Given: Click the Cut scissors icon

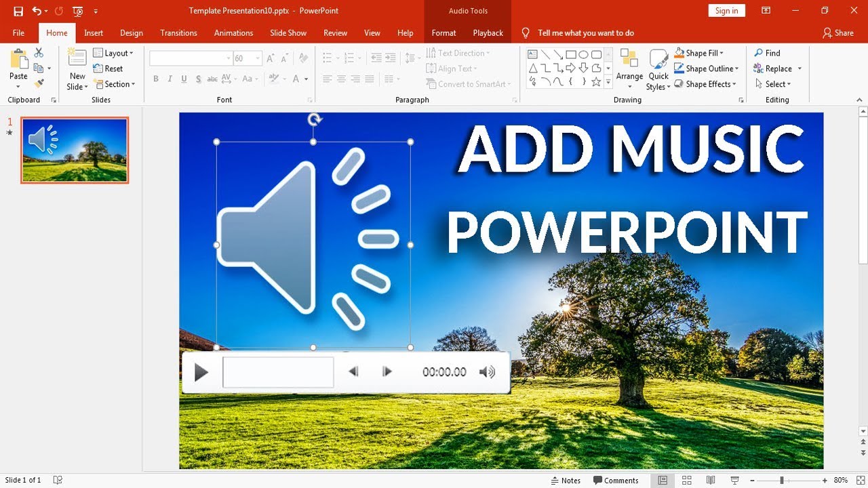Looking at the screenshot, I should pos(39,53).
